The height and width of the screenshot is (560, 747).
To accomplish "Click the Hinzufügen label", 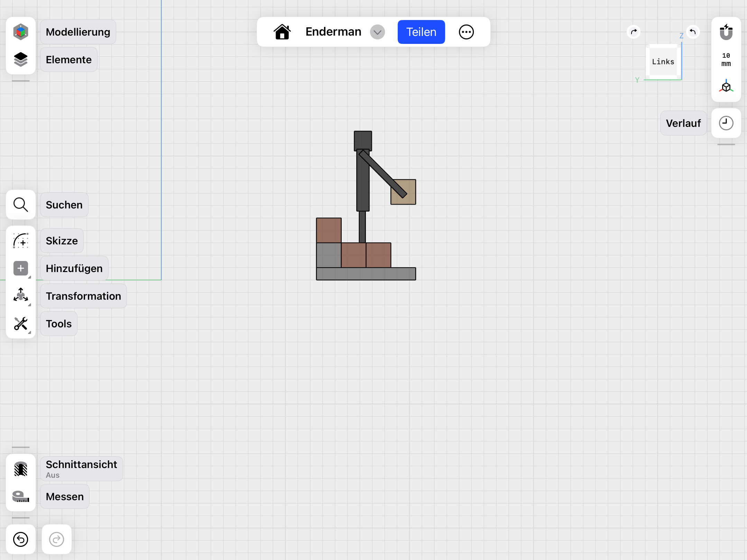I will click(74, 268).
